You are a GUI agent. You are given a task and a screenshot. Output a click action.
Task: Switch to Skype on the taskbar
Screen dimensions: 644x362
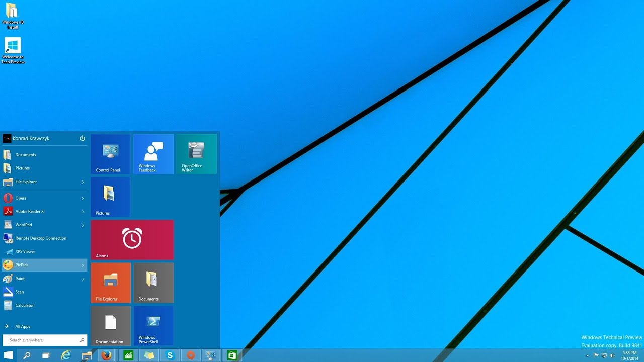click(x=170, y=355)
